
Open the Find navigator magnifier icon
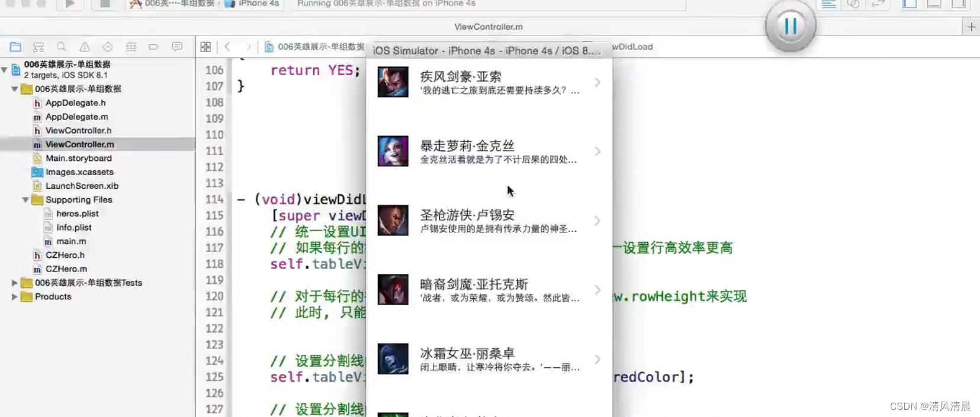coord(62,47)
